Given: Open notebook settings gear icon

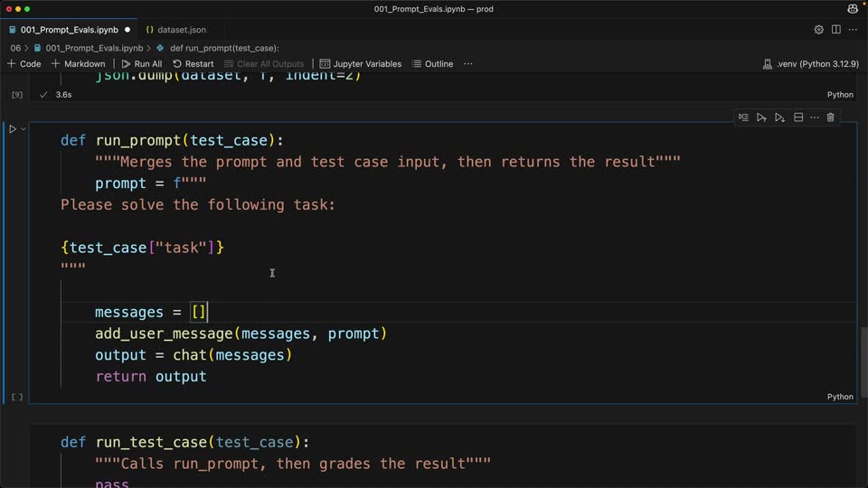Looking at the screenshot, I should [819, 30].
